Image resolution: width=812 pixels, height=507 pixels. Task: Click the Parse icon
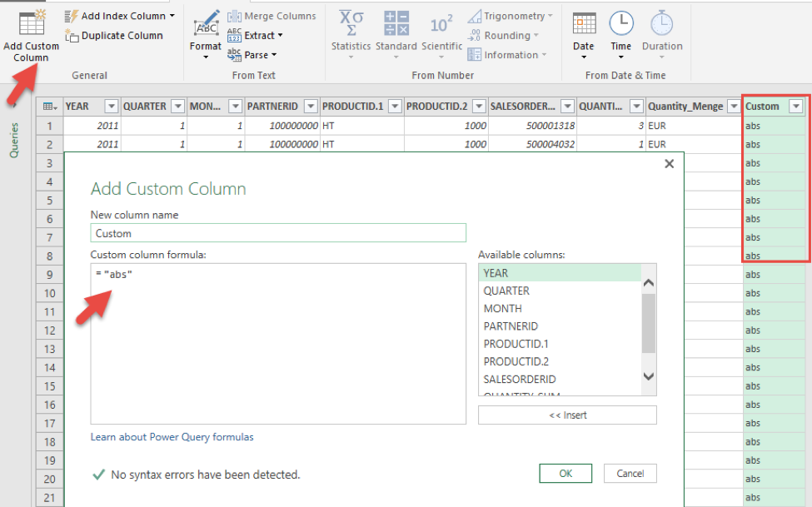(x=234, y=54)
